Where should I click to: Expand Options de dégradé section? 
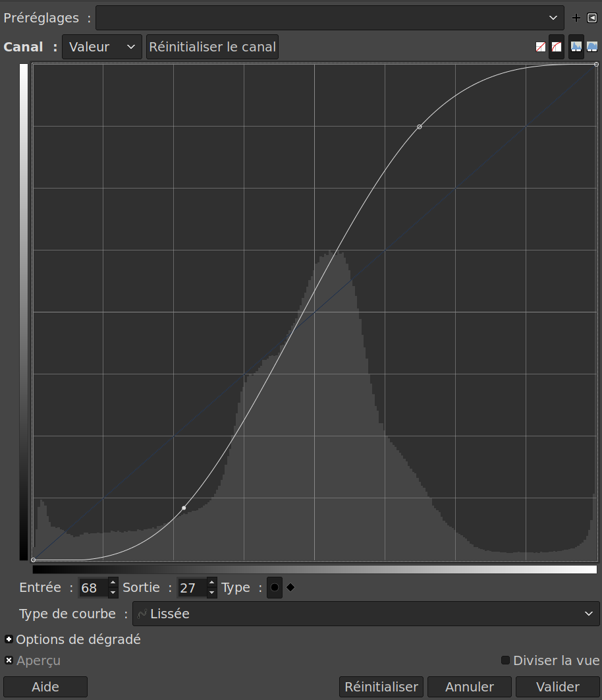point(9,639)
